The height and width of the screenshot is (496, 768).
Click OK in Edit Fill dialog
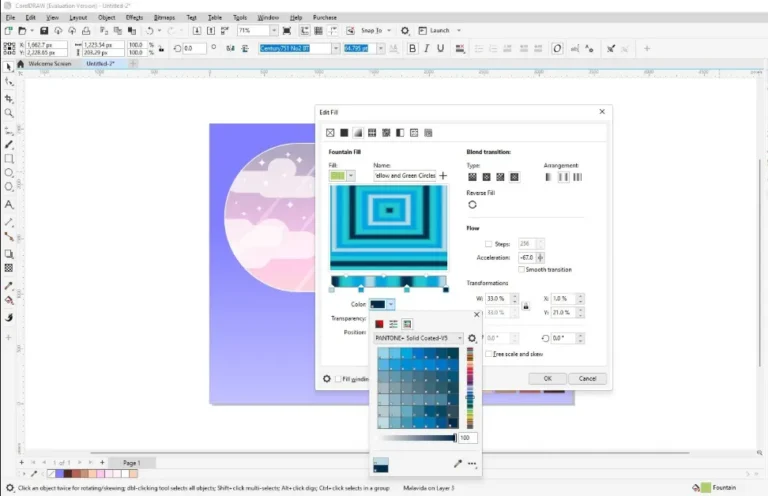[x=548, y=378]
